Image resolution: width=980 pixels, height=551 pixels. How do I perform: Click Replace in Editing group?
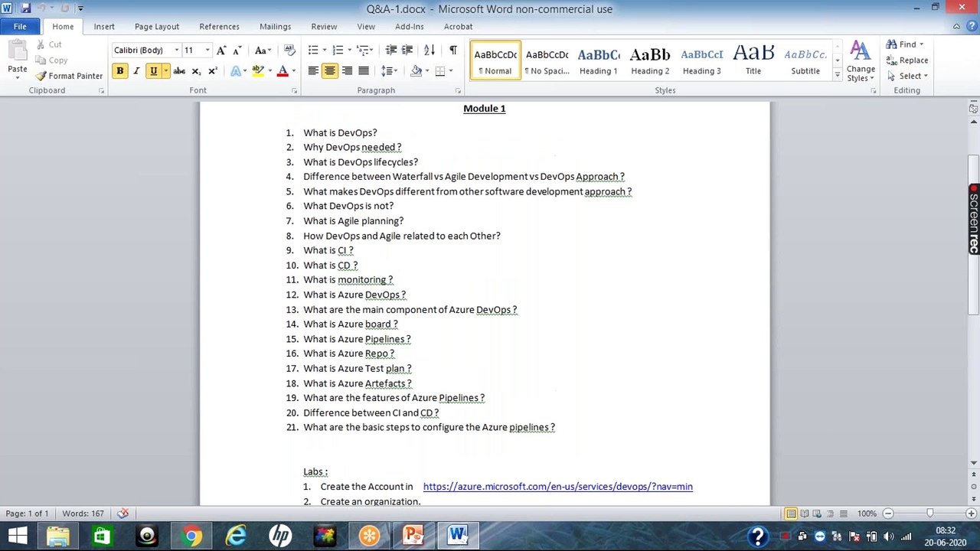906,60
